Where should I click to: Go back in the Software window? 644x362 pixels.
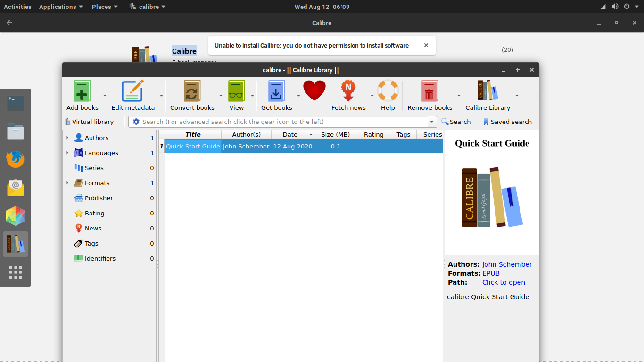9,23
